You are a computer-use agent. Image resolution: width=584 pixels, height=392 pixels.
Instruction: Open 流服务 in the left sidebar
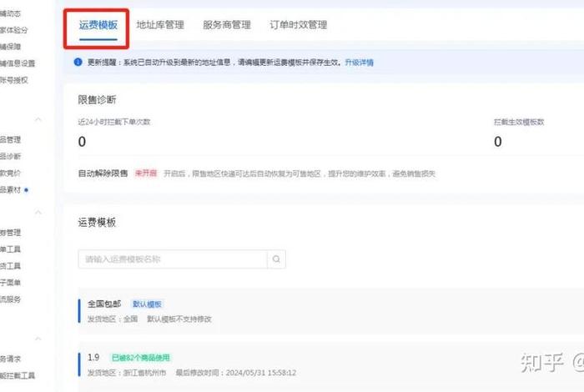(11, 299)
